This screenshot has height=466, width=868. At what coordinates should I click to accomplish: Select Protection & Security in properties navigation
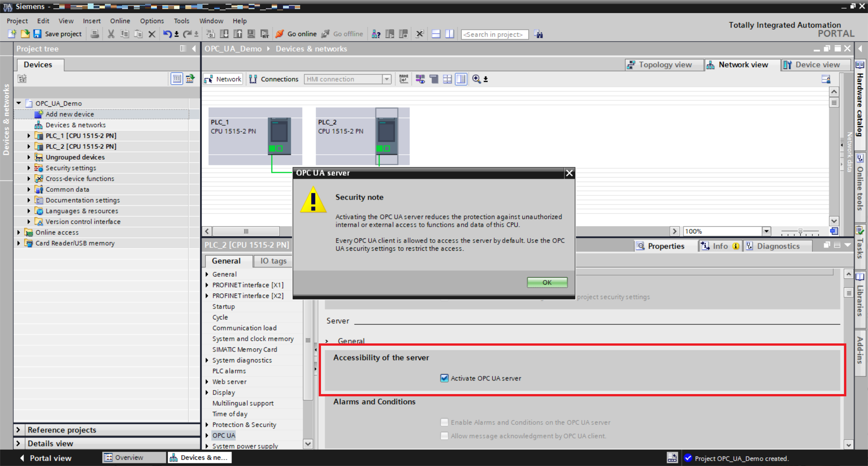[x=244, y=425]
